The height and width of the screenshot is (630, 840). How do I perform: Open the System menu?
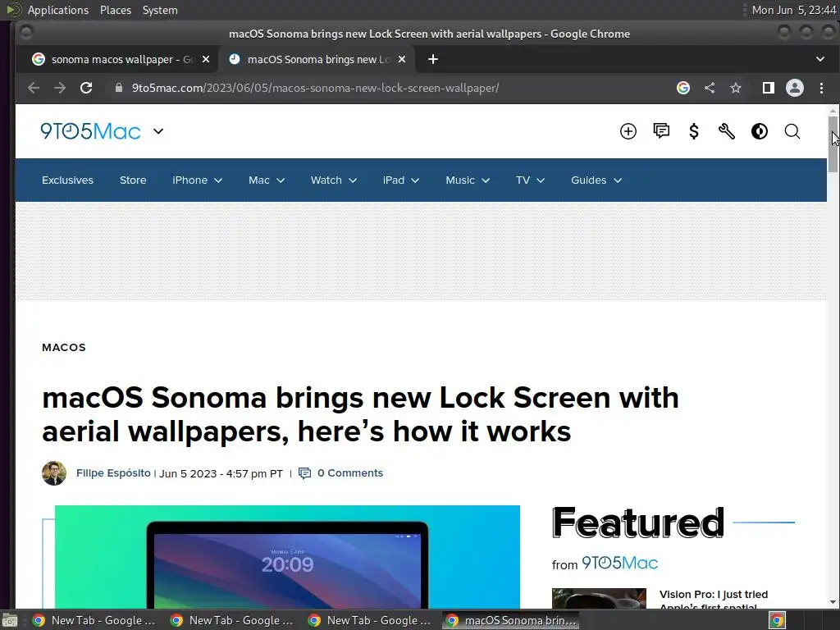pyautogui.click(x=160, y=10)
